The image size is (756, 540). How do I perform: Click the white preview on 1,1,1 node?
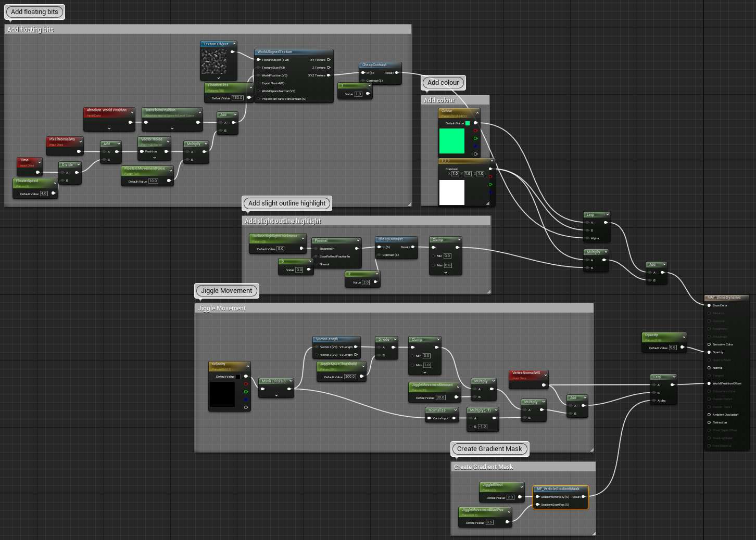coord(452,192)
